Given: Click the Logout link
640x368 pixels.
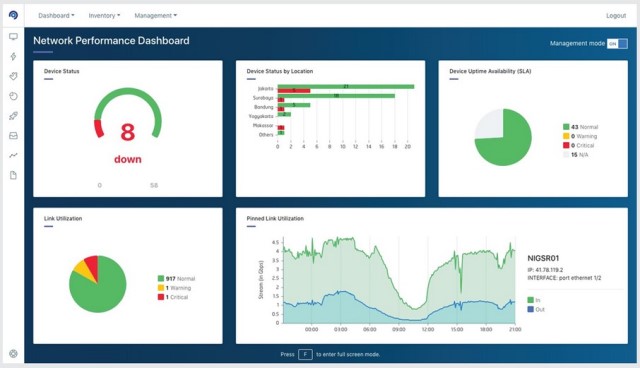Looking at the screenshot, I should (x=616, y=16).
